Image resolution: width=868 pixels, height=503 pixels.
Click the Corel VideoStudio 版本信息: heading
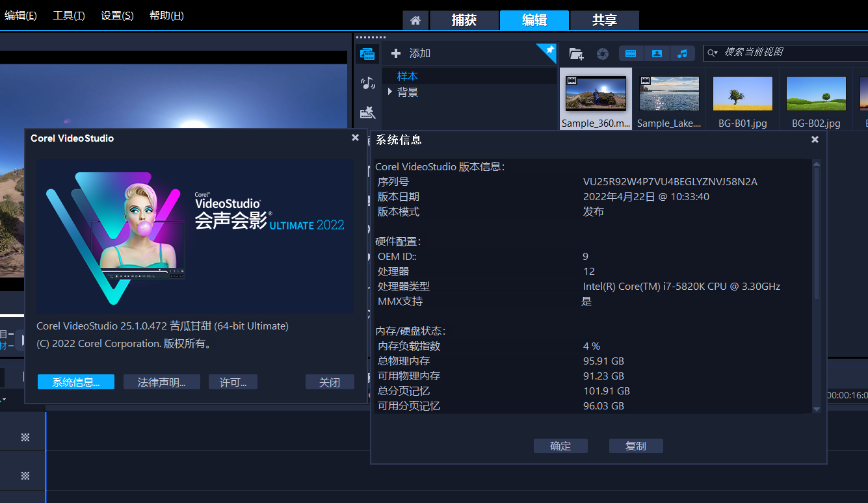tap(440, 167)
